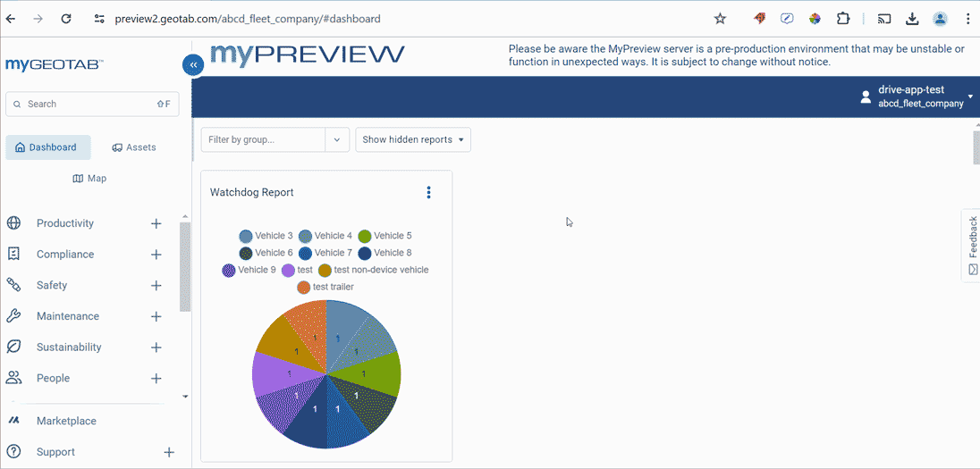Expand the Sustainability menu with plus

pyautogui.click(x=156, y=348)
